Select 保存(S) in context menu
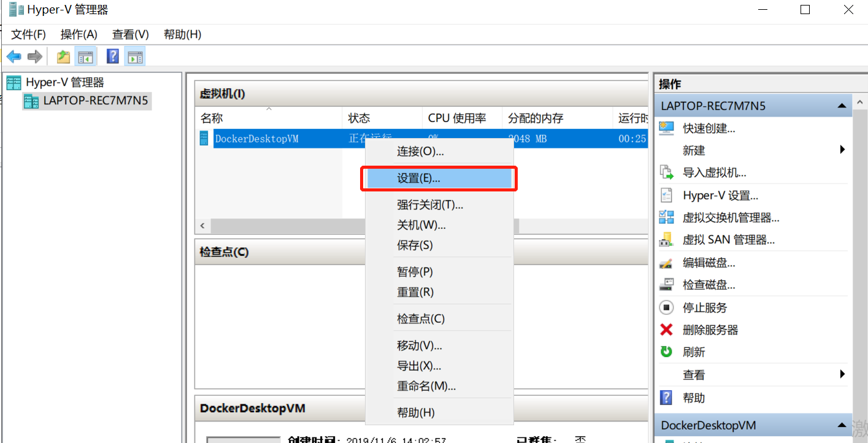Image resolution: width=868 pixels, height=443 pixels. (x=439, y=245)
